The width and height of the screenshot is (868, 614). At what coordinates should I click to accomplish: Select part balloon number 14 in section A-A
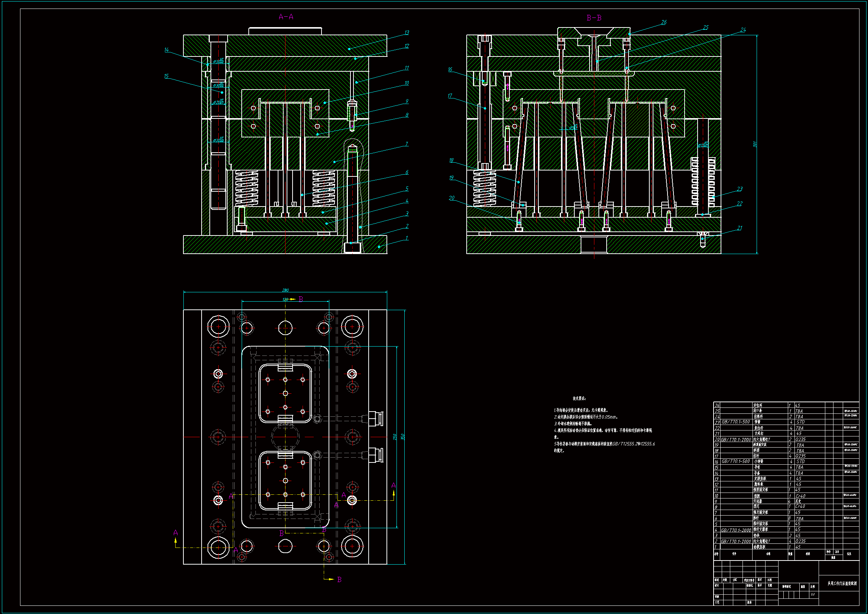pos(167,50)
